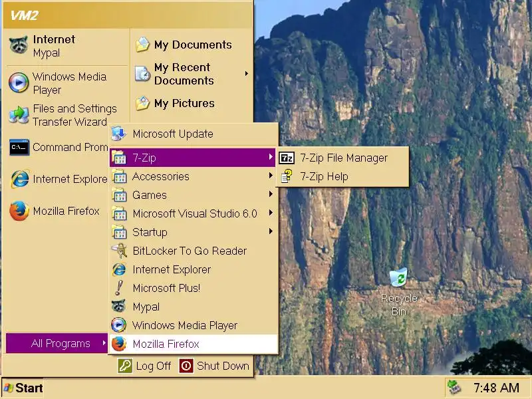Open 7-Zip File Manager
Viewport: 532px width, 399px height.
tap(342, 158)
